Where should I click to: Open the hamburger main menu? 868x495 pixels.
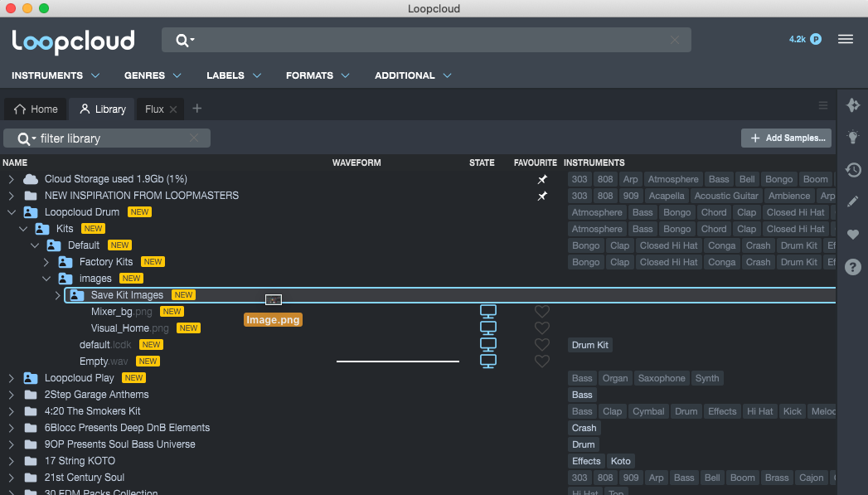pyautogui.click(x=846, y=39)
